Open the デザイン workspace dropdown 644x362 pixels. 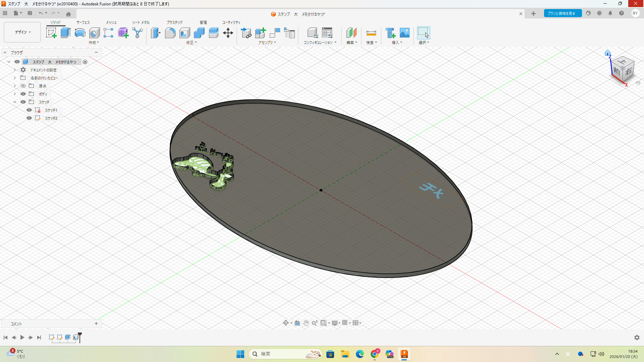click(x=22, y=32)
